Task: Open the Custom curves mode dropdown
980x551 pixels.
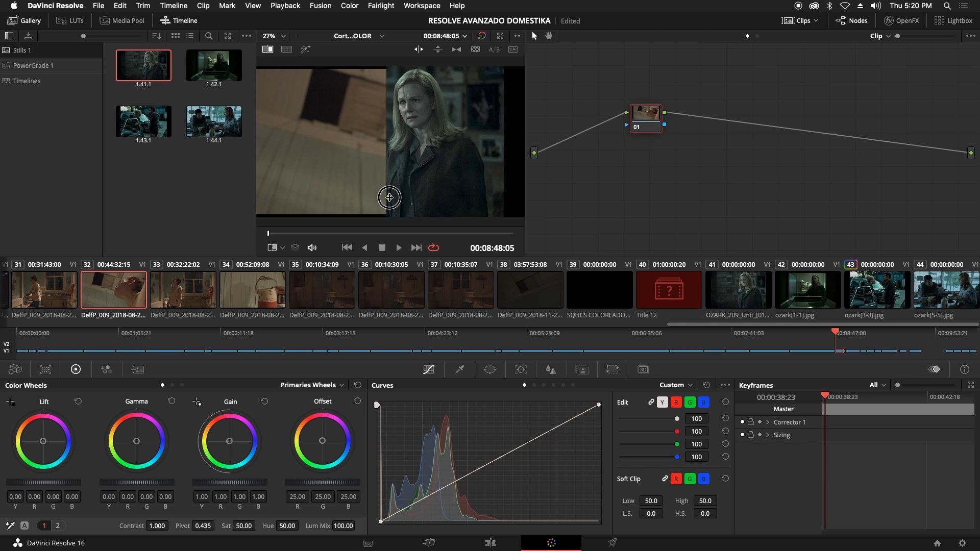Action: [675, 385]
